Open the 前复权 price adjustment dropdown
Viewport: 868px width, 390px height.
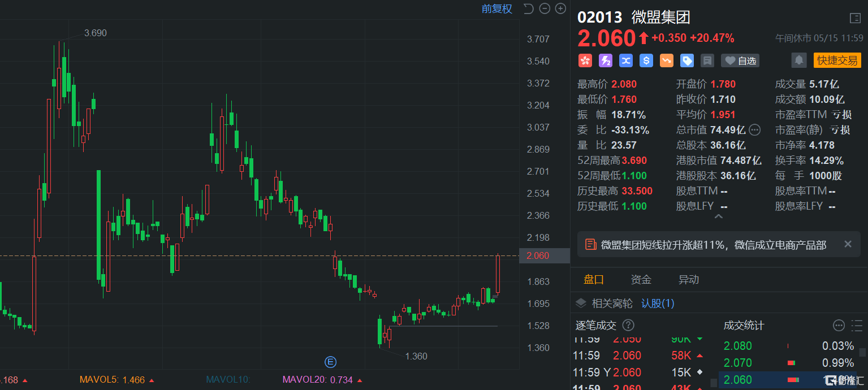496,8
